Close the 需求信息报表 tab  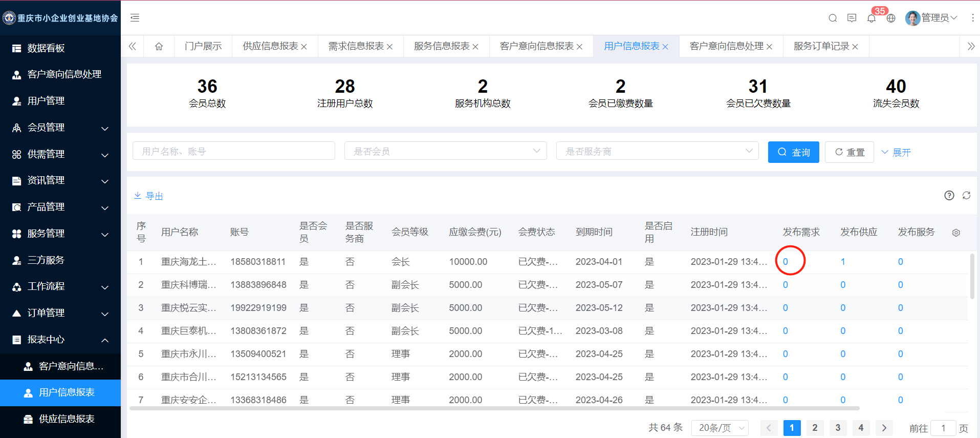(389, 47)
